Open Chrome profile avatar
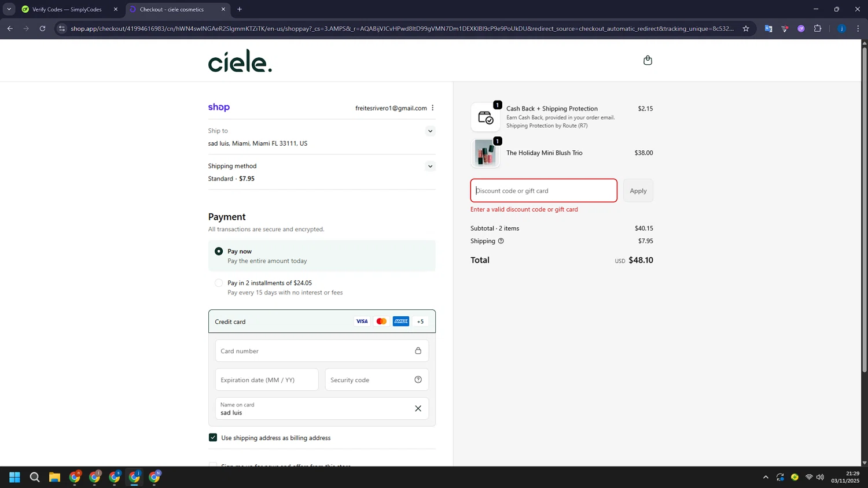The image size is (868, 488). (x=841, y=28)
